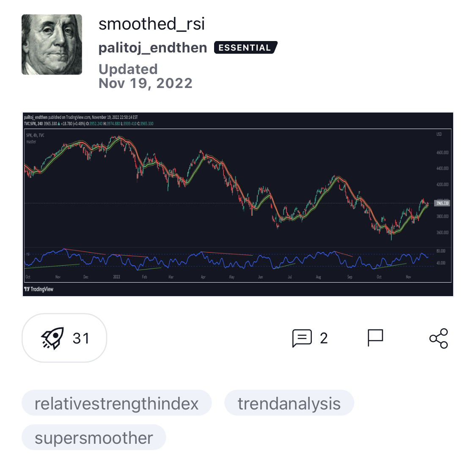Click the ESSENTIAL plan badge
This screenshot has width=476, height=459.
pyautogui.click(x=245, y=48)
